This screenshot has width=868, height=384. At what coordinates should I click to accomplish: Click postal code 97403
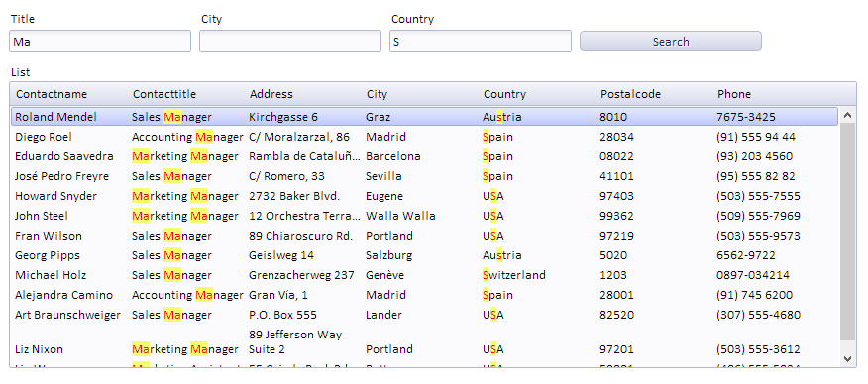(616, 196)
